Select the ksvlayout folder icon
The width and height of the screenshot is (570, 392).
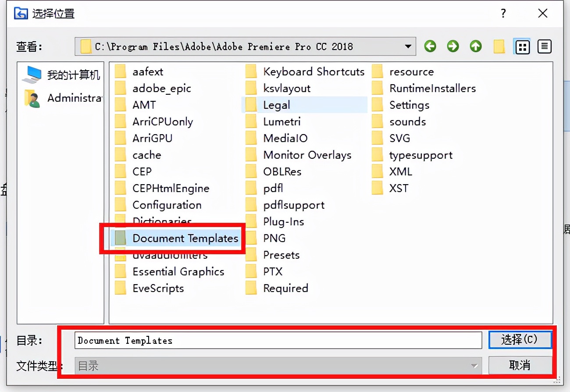251,88
